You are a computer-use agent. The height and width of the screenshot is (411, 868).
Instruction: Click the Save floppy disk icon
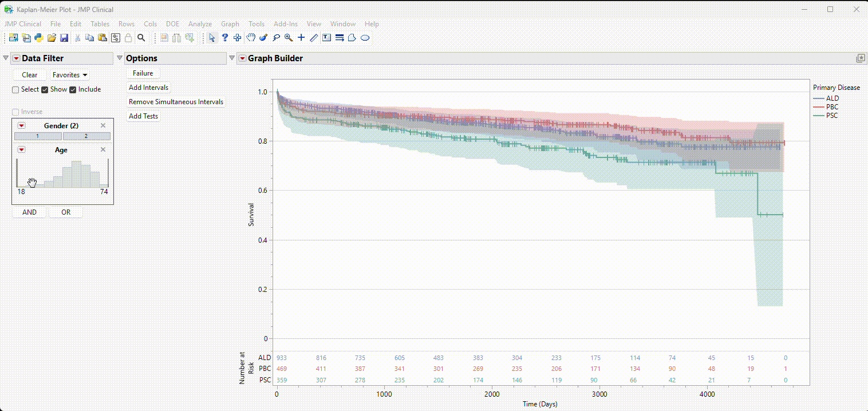(64, 38)
